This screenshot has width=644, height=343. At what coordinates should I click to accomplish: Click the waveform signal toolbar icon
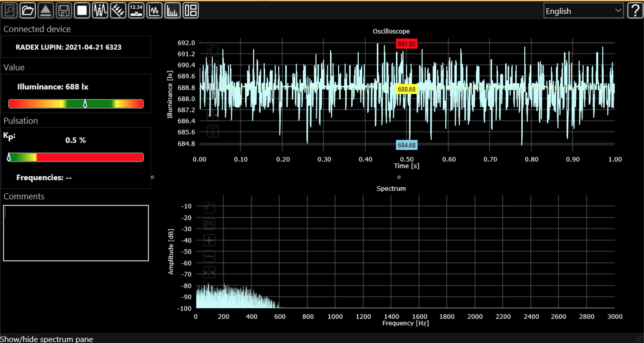[100, 11]
